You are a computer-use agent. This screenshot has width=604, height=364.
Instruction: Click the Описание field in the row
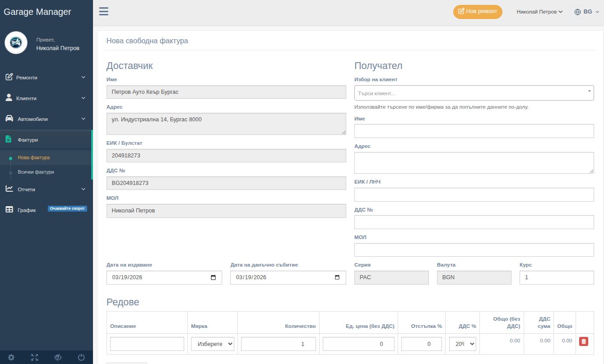147,344
